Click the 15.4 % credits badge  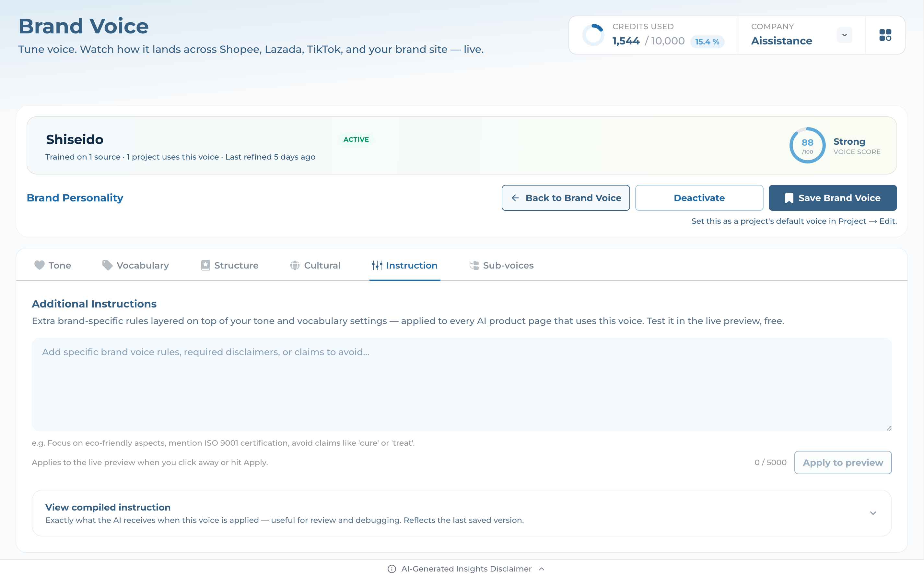707,42
